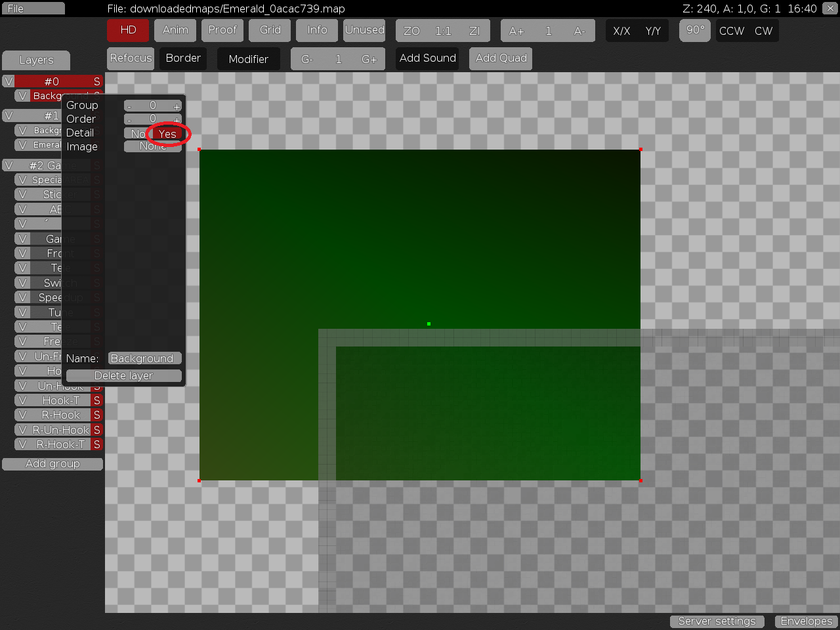This screenshot has height=630, width=840.
Task: Rotate brush clockwise with CW
Action: click(x=763, y=31)
